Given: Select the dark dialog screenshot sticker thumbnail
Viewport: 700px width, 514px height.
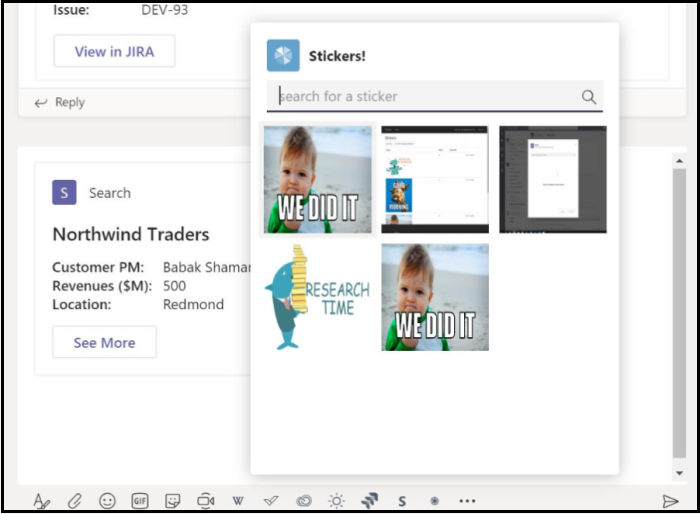Looking at the screenshot, I should [x=553, y=180].
